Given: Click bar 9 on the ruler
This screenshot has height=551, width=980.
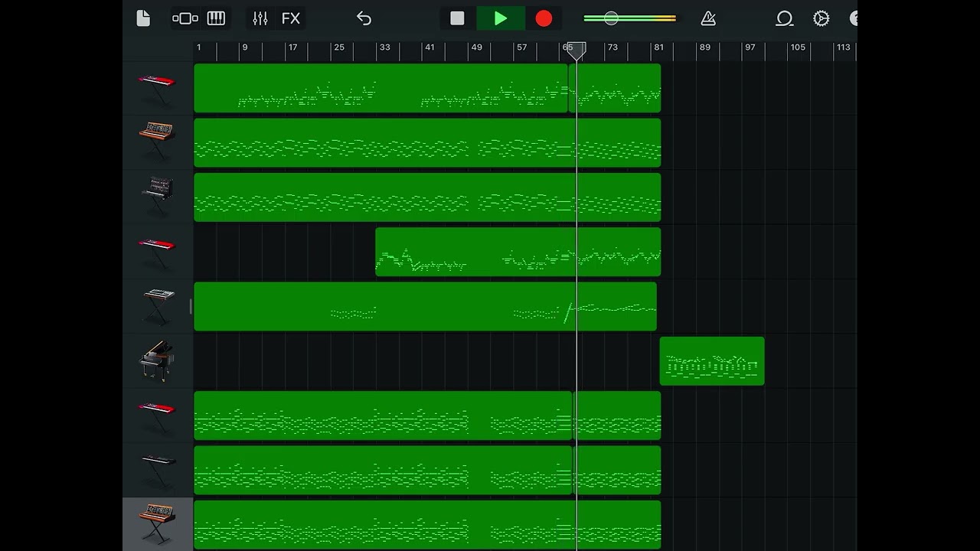Looking at the screenshot, I should (245, 47).
